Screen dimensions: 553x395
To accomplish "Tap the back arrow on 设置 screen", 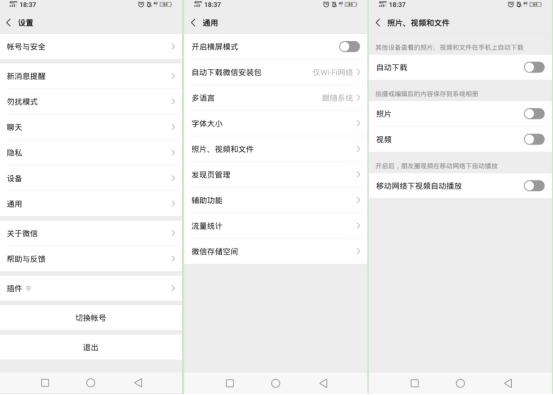I will coord(9,23).
